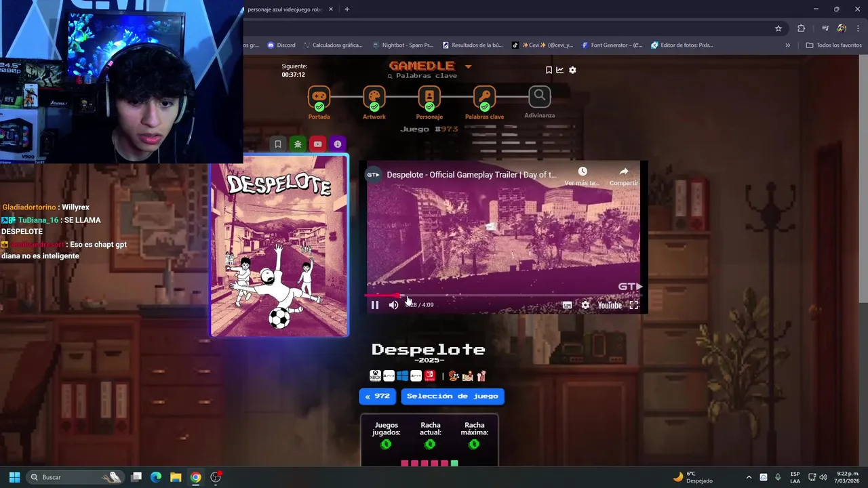The width and height of the screenshot is (868, 488).
Task: Click the Siguiente countdown timer
Action: [294, 70]
